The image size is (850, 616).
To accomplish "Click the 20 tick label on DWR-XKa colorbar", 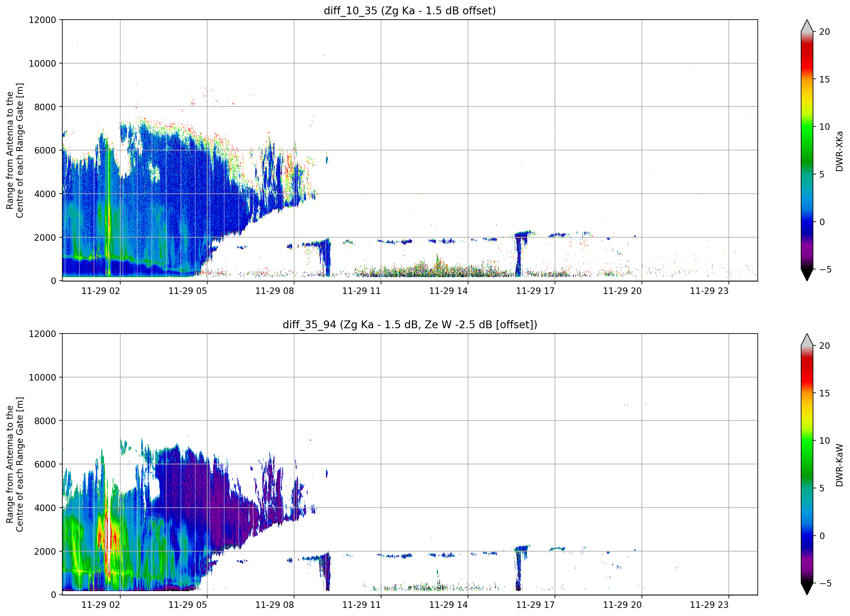I will point(824,32).
